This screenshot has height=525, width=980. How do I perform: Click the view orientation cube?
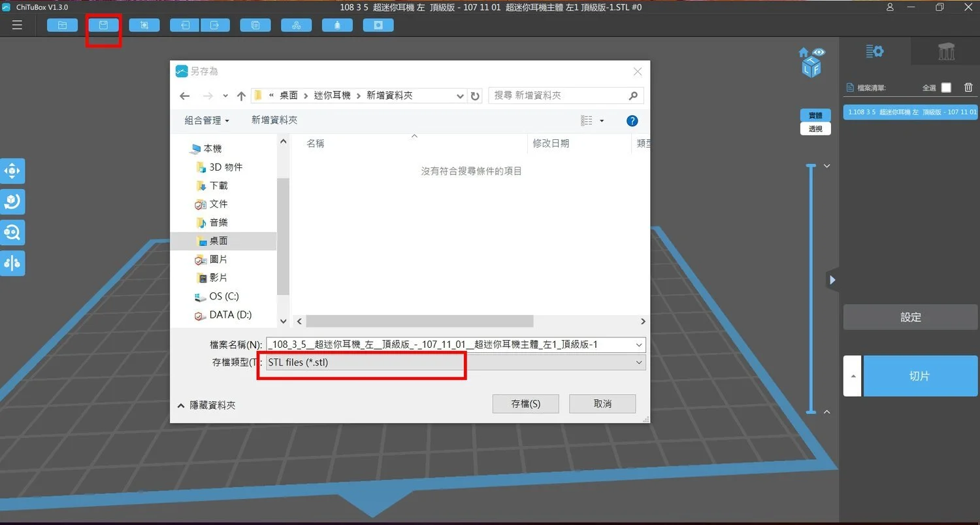811,67
